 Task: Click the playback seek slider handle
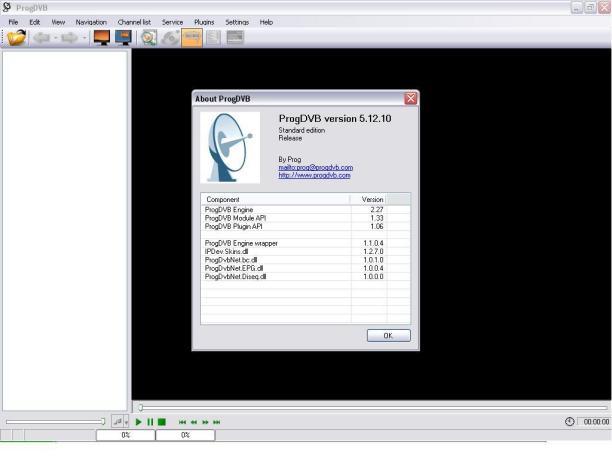141,407
